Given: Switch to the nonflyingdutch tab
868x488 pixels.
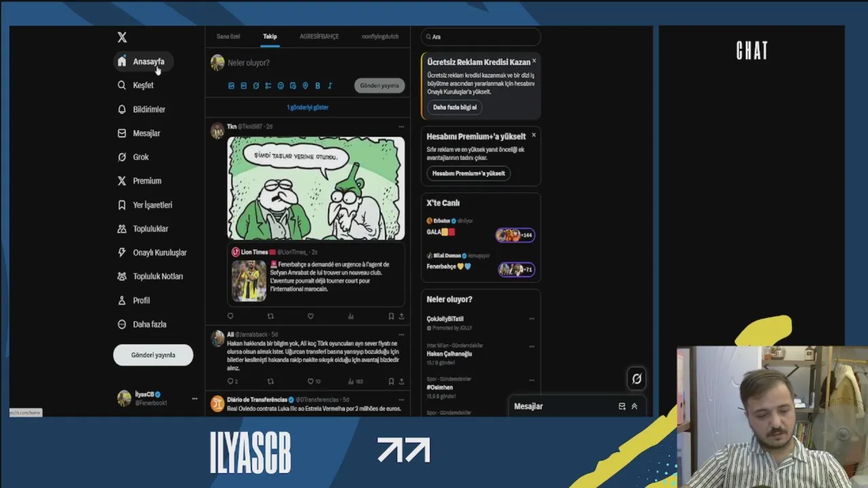Looking at the screenshot, I should click(380, 37).
